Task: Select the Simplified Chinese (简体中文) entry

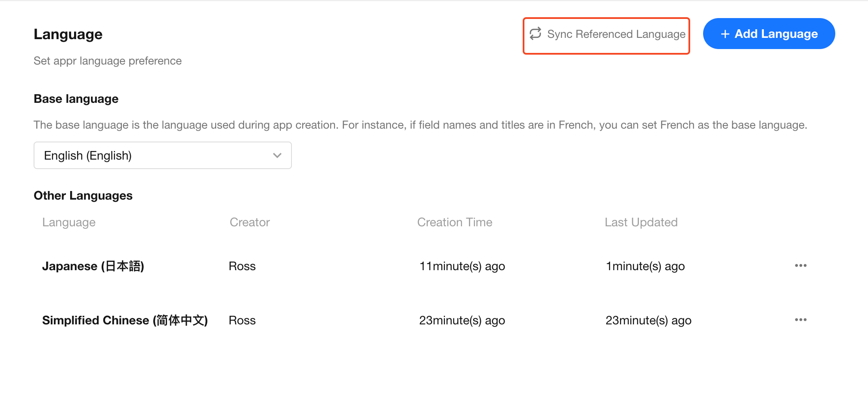Action: point(125,321)
